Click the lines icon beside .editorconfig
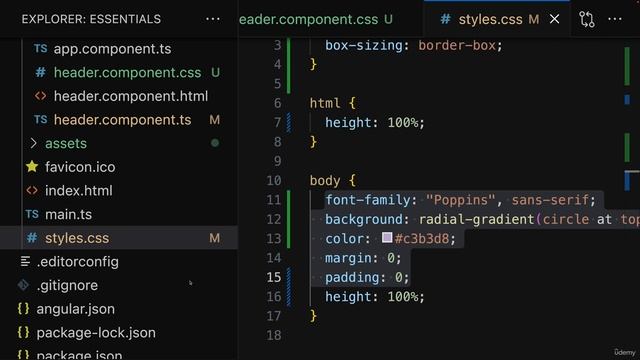This screenshot has height=360, width=640. point(25,261)
